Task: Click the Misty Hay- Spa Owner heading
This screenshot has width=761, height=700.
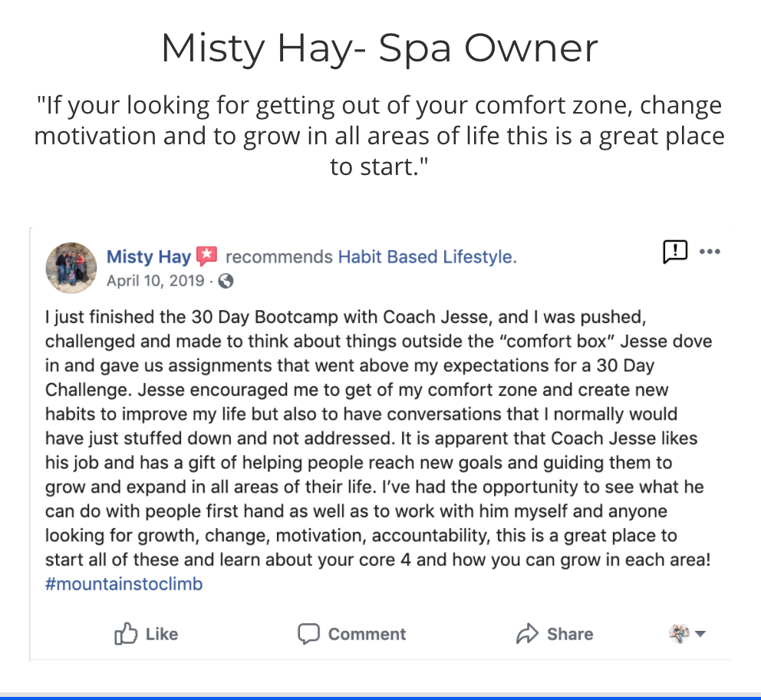Action: coord(380,48)
